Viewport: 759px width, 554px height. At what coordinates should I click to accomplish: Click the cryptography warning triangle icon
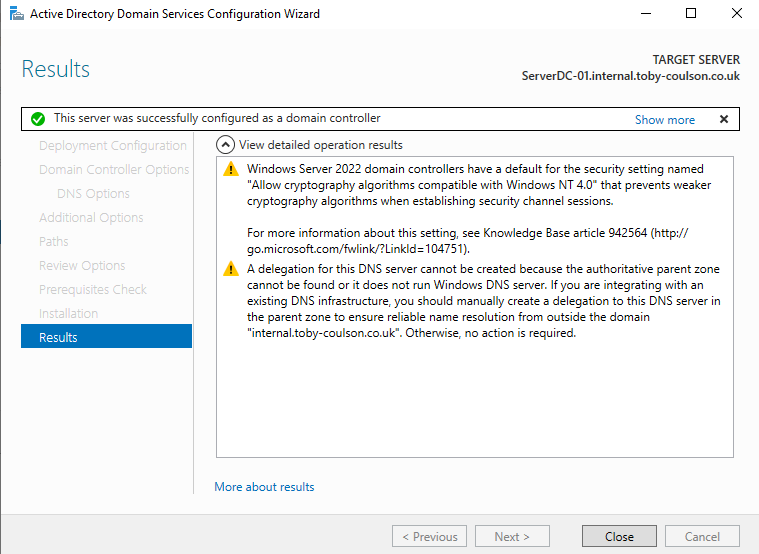231,169
